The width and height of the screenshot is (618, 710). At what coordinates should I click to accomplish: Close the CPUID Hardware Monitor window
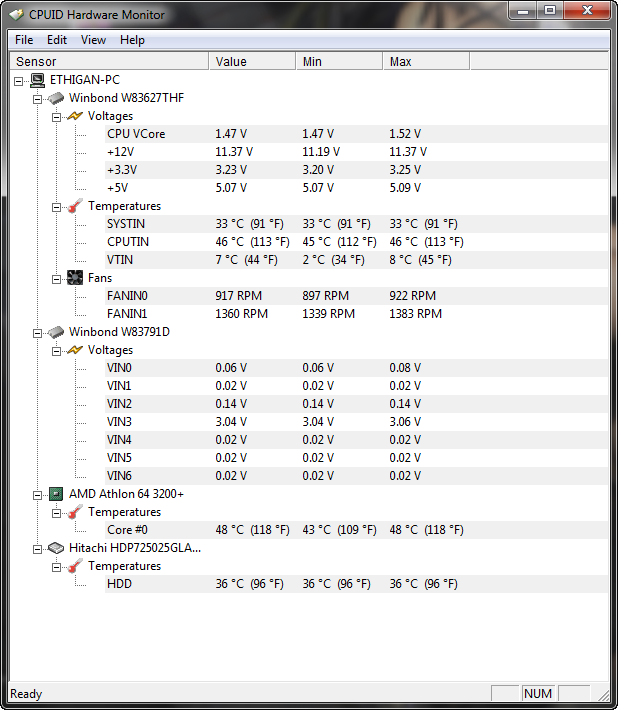[x=587, y=11]
